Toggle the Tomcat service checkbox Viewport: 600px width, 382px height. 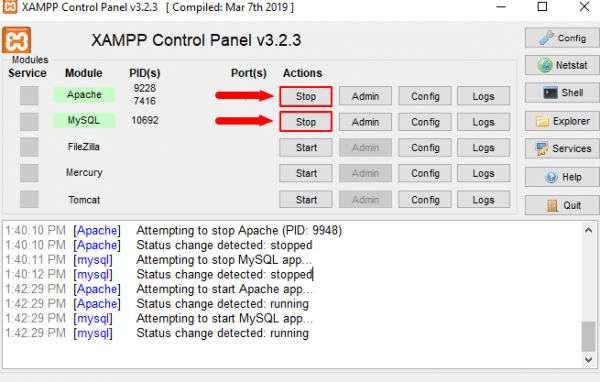(x=29, y=199)
